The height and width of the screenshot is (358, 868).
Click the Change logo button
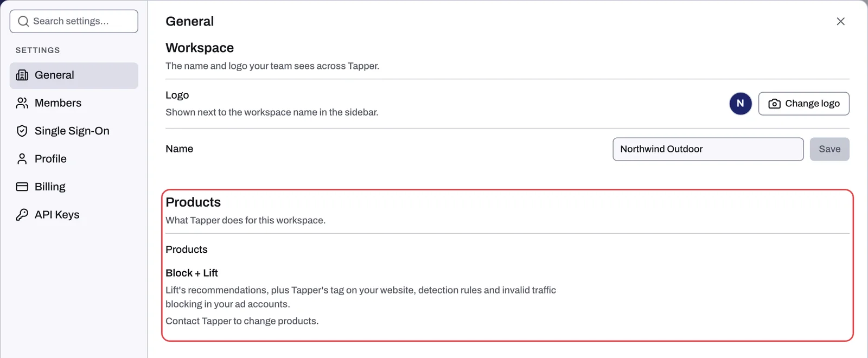point(804,104)
